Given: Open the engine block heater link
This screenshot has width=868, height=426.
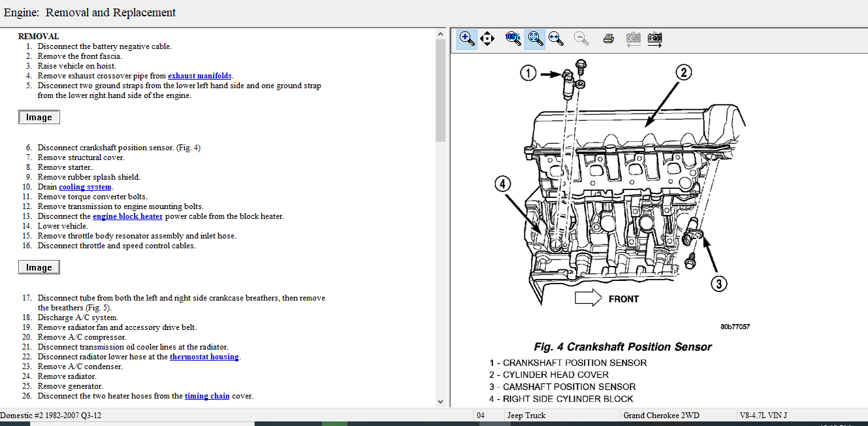Looking at the screenshot, I should [x=127, y=216].
